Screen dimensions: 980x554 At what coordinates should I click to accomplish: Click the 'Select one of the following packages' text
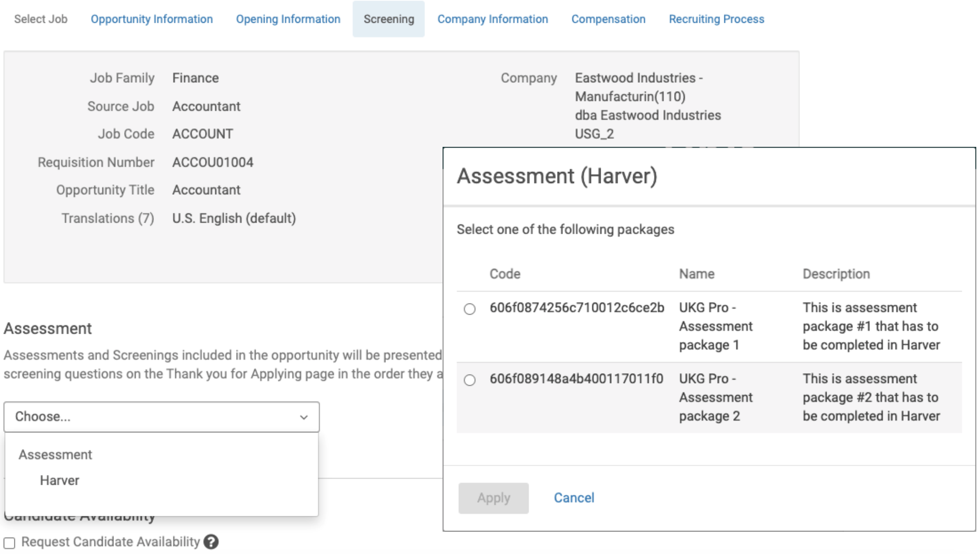pyautogui.click(x=565, y=230)
